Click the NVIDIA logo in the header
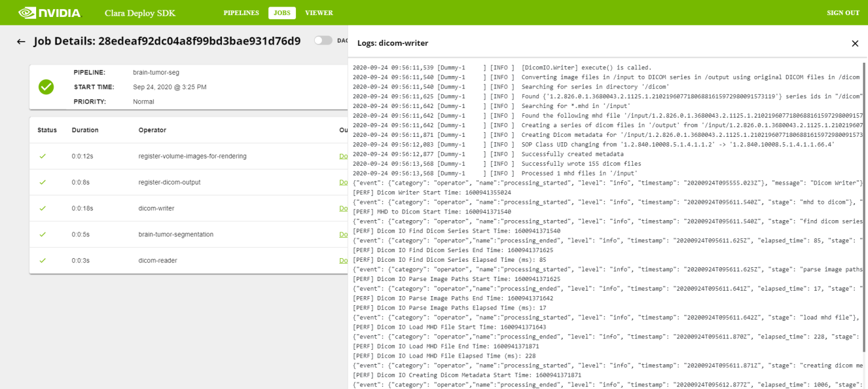 [49, 13]
